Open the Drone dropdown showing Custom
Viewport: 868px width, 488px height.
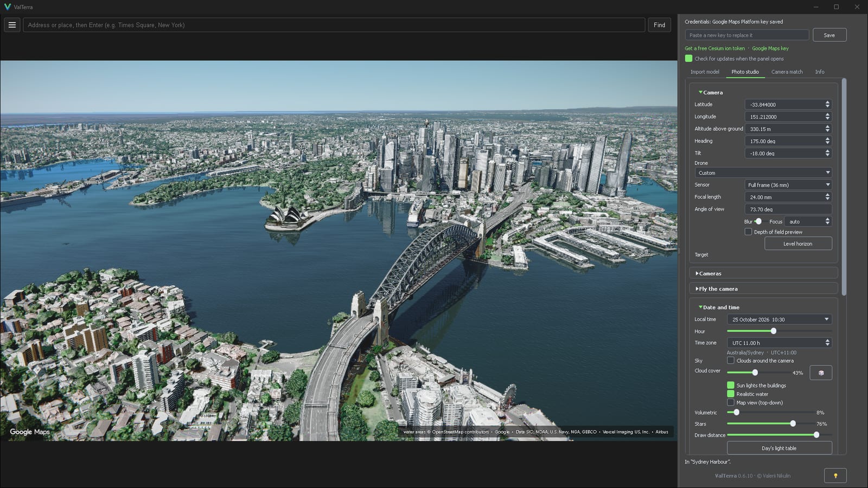(763, 172)
